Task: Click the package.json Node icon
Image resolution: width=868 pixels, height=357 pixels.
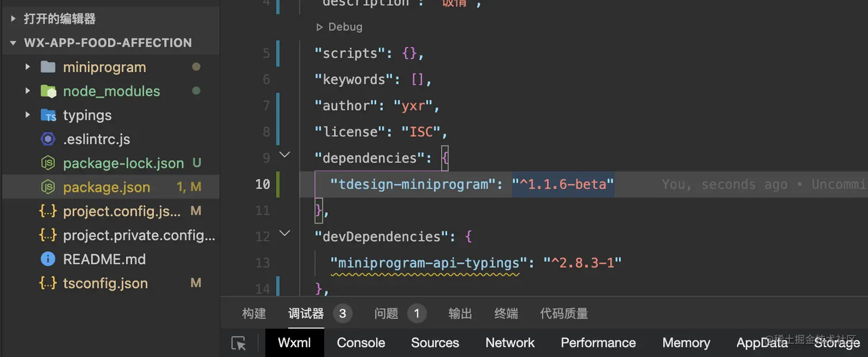Action: [x=48, y=187]
